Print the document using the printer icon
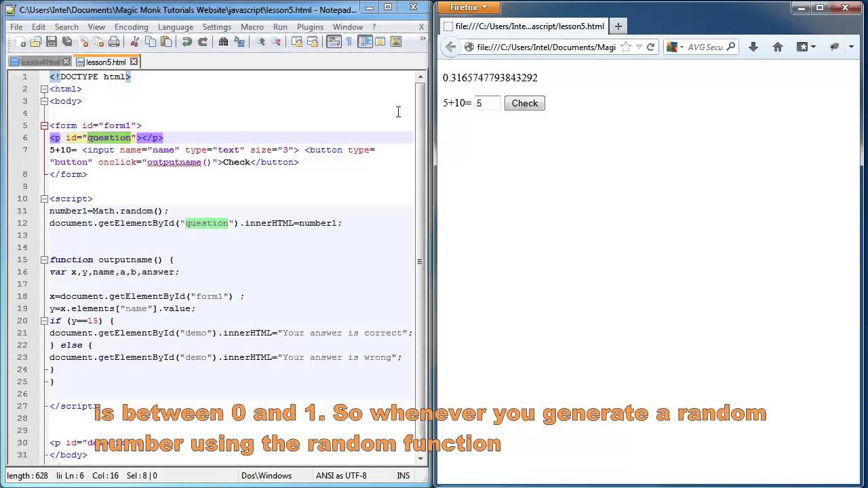This screenshot has width=868, height=488. coord(114,42)
